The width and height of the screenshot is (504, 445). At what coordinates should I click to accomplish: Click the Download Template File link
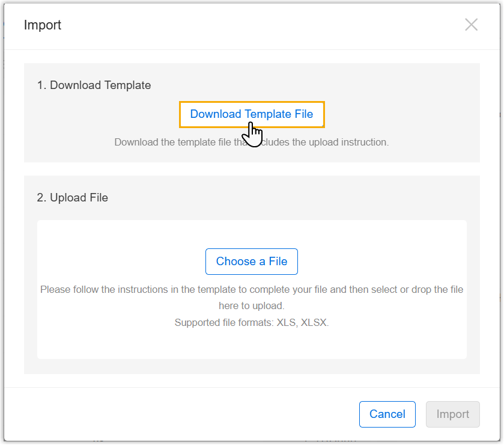[x=251, y=114]
